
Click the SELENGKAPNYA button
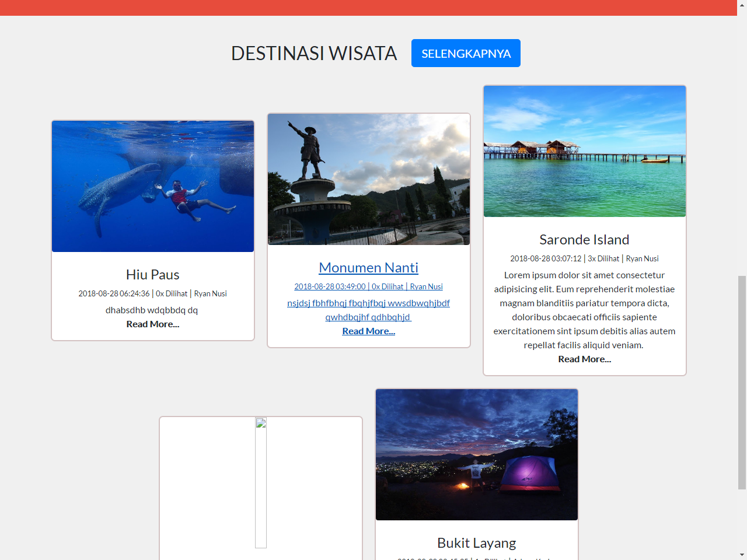click(465, 53)
